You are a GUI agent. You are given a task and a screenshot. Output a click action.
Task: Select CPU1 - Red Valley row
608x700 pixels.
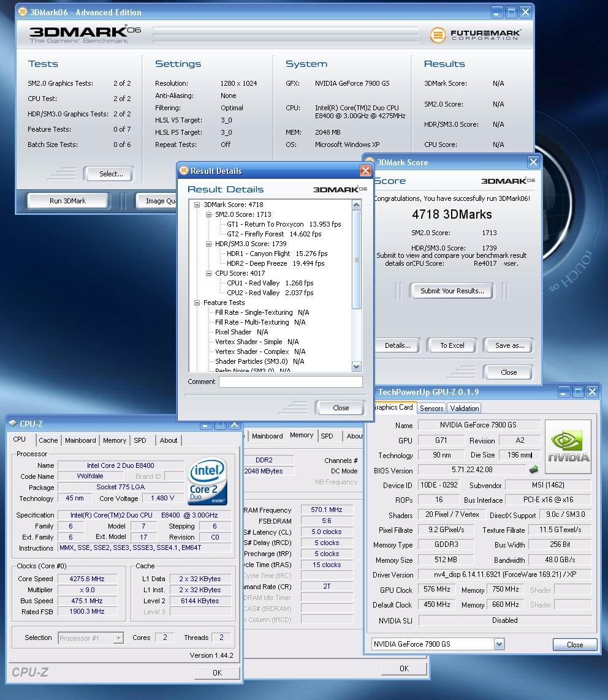(270, 283)
